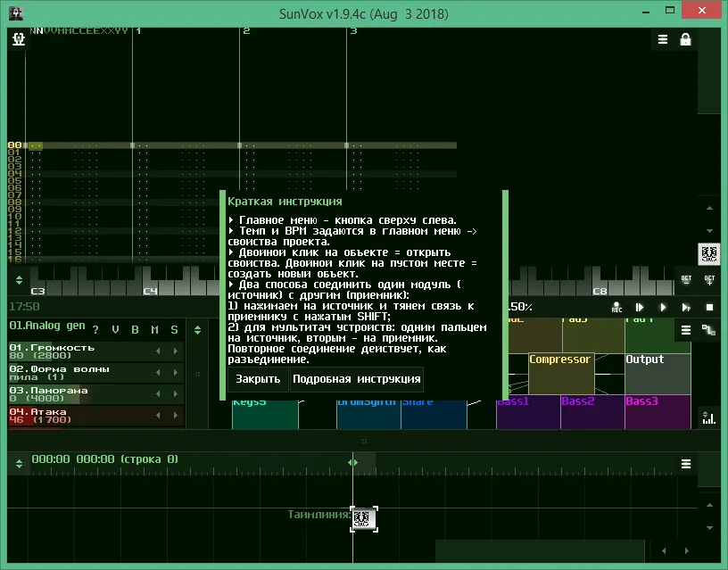The image size is (728, 570).
Task: Open the SunVox main menu icon
Action: 19,39
